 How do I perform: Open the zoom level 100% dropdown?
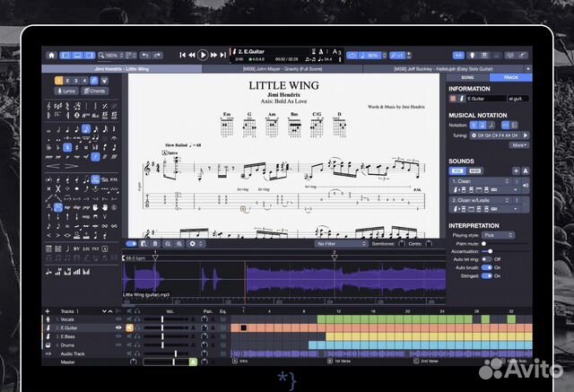111,56
